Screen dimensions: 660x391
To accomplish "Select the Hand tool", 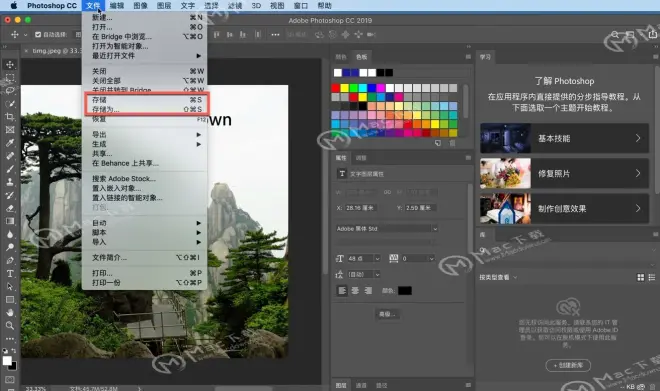I will [x=10, y=312].
